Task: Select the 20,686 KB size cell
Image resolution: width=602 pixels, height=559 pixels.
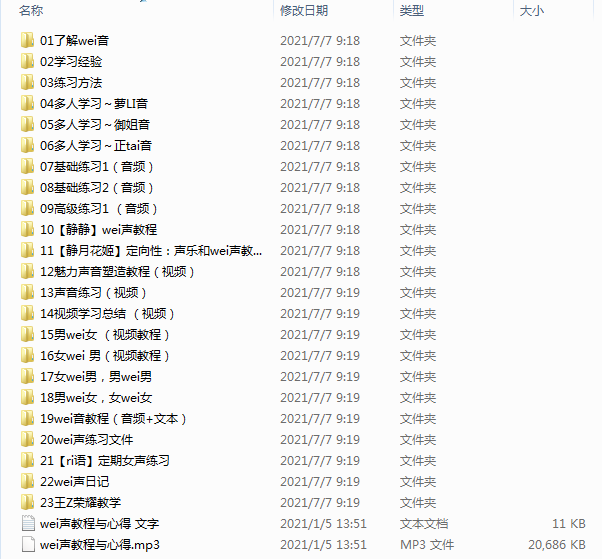Action: [x=557, y=544]
